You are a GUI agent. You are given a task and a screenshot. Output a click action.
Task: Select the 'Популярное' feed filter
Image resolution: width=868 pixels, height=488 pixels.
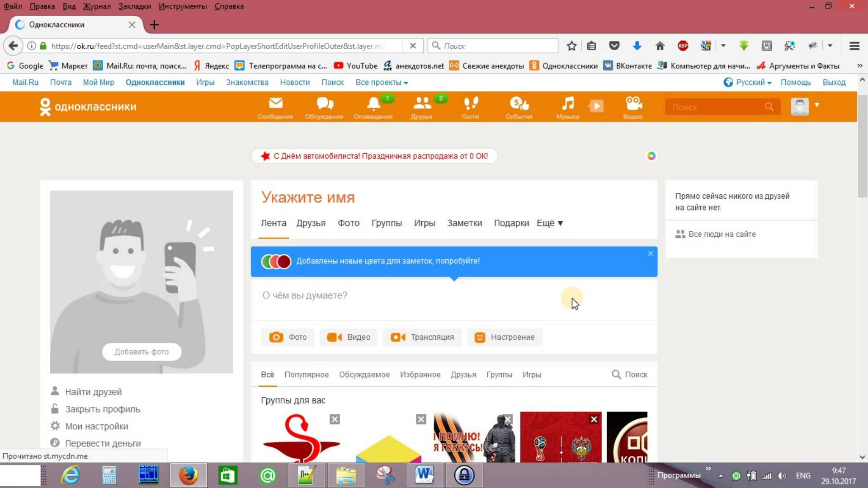point(307,375)
